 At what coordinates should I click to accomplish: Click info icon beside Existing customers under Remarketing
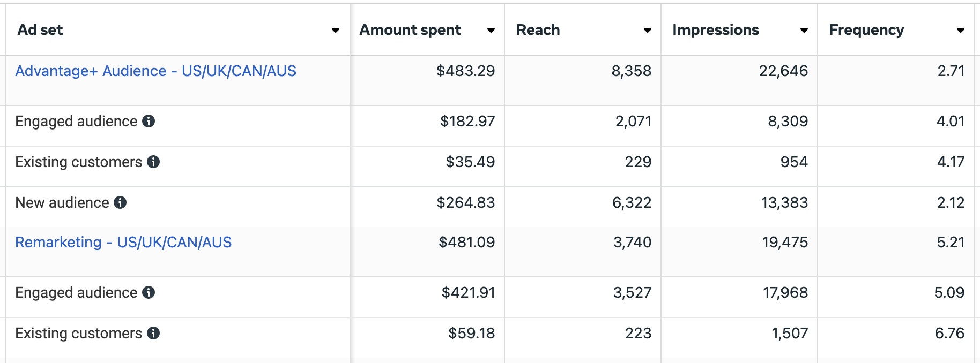pyautogui.click(x=153, y=333)
